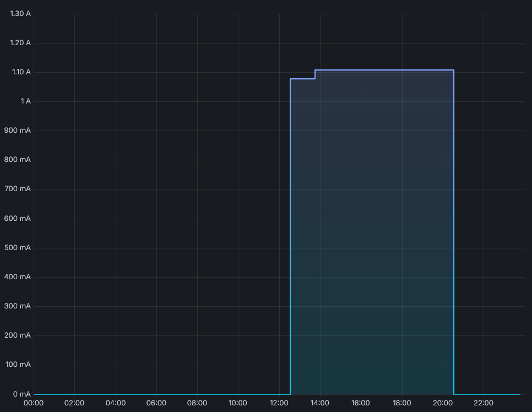Viewport: 532px width, 412px height.
Task: Click the 00:00 time axis label
Action: click(x=34, y=403)
